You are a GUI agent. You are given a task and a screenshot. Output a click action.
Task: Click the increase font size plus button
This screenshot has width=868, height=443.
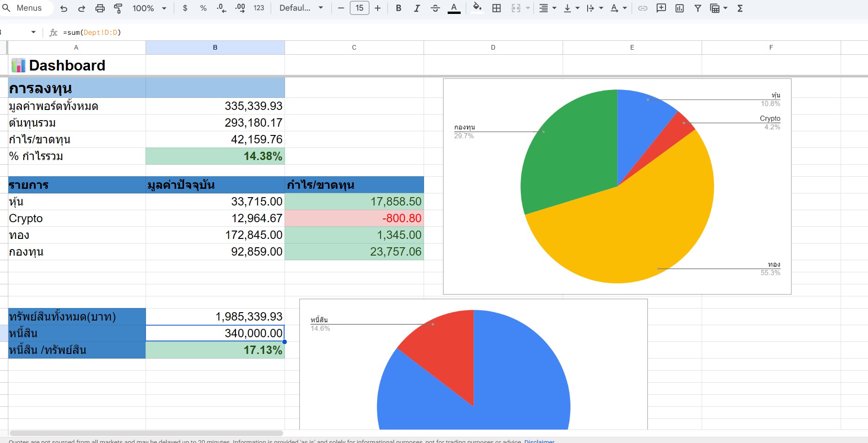coord(378,8)
